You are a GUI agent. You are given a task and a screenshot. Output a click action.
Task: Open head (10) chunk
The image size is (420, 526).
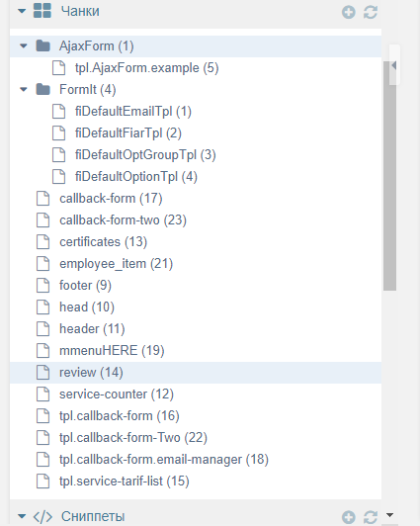pos(87,307)
